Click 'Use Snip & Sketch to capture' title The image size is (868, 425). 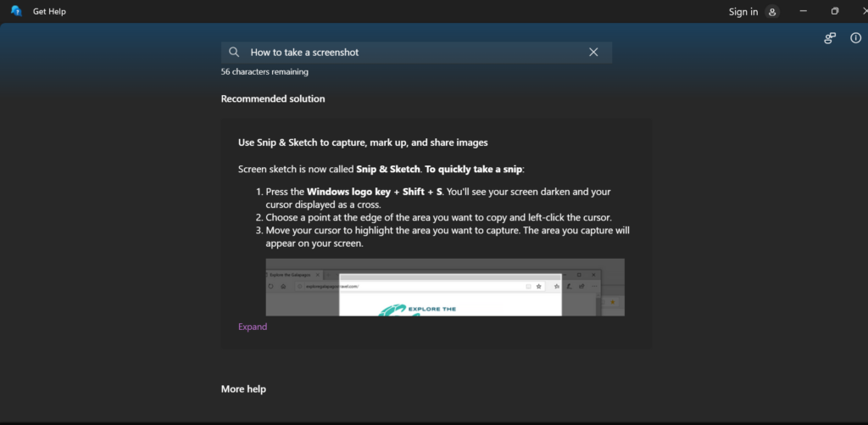363,143
